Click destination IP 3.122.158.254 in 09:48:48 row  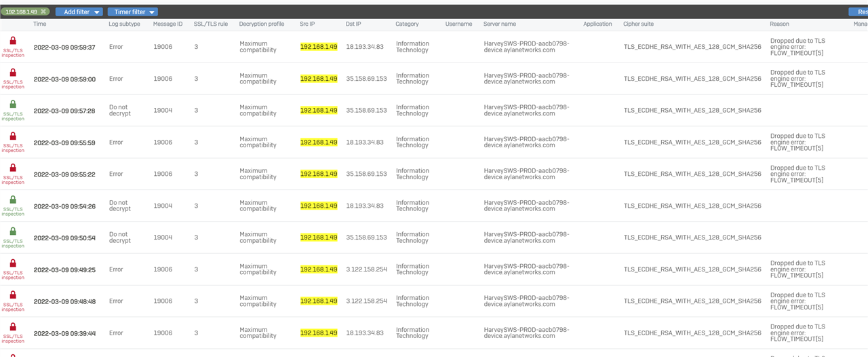point(366,301)
